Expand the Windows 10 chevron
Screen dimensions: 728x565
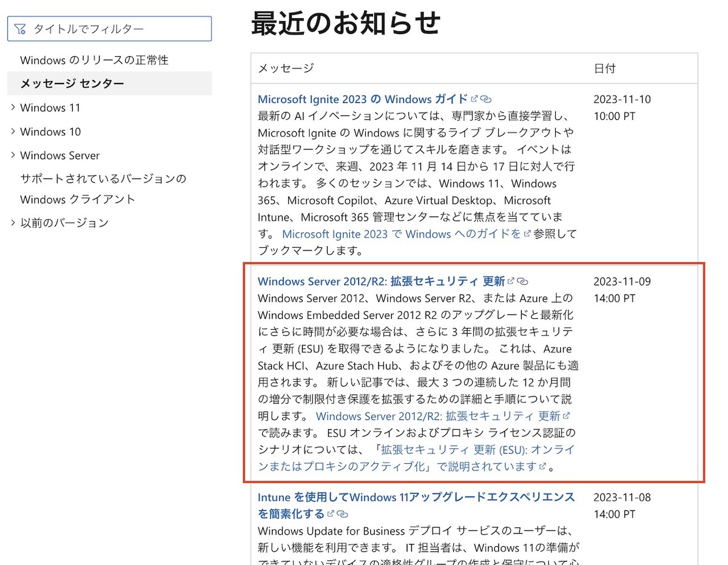pos(13,132)
